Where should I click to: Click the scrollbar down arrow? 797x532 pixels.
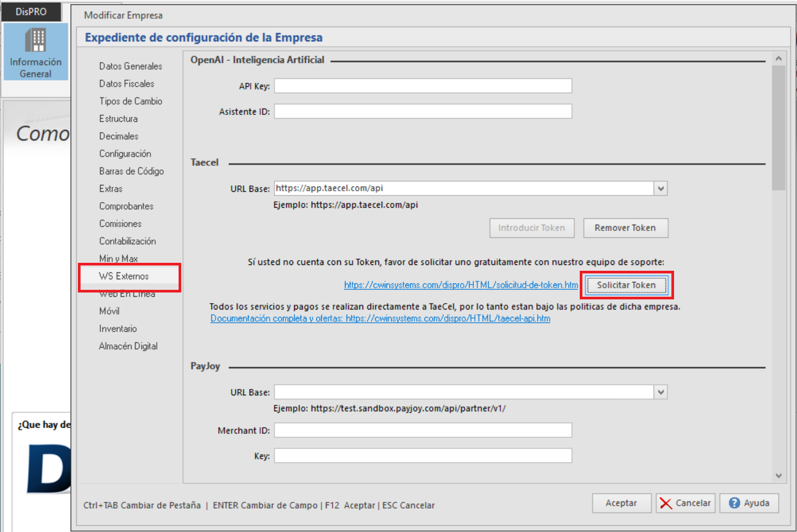(x=778, y=475)
